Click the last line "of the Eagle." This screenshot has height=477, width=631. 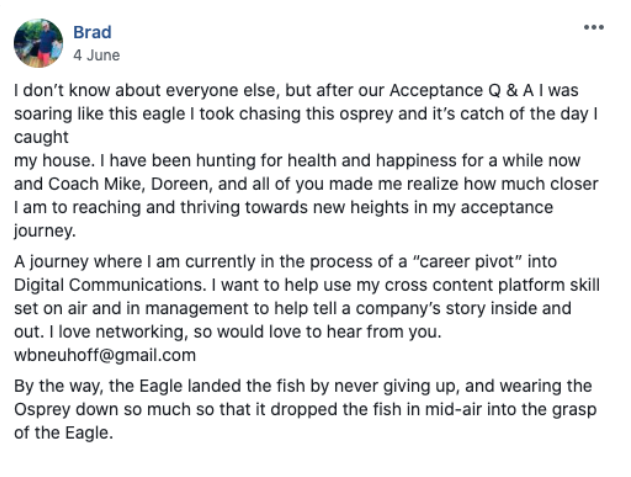pos(64,433)
